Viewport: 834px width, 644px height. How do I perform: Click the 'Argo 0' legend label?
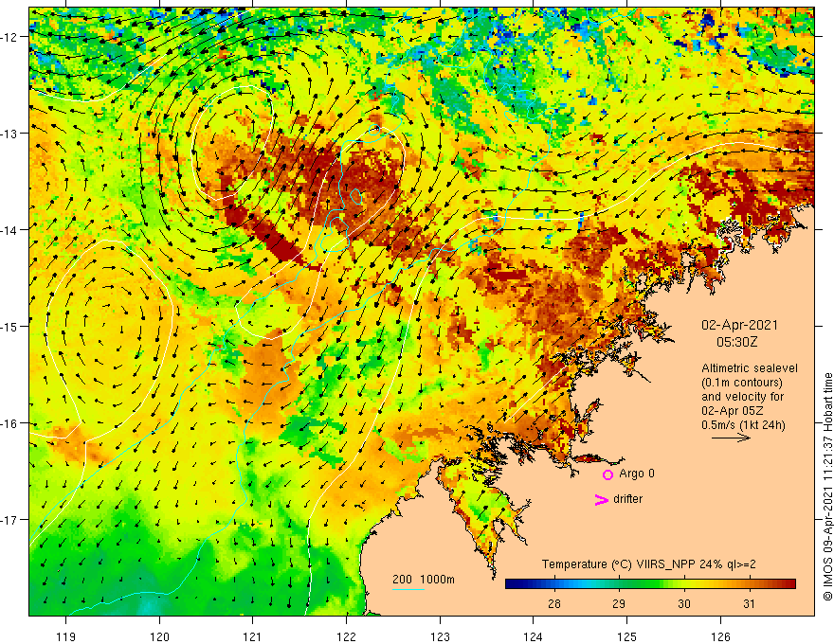[637, 474]
